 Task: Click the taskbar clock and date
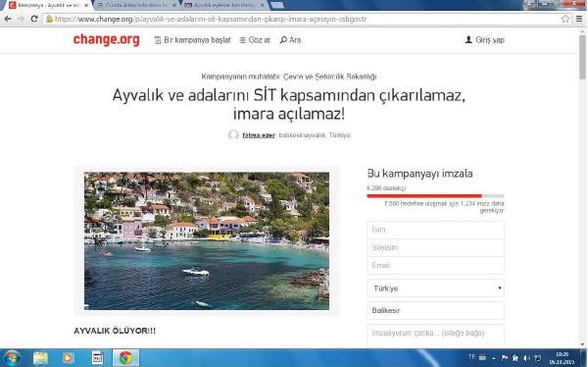[562, 358]
